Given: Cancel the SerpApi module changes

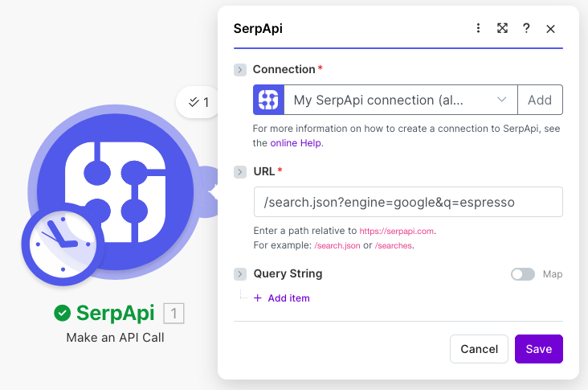Looking at the screenshot, I should click(479, 349).
